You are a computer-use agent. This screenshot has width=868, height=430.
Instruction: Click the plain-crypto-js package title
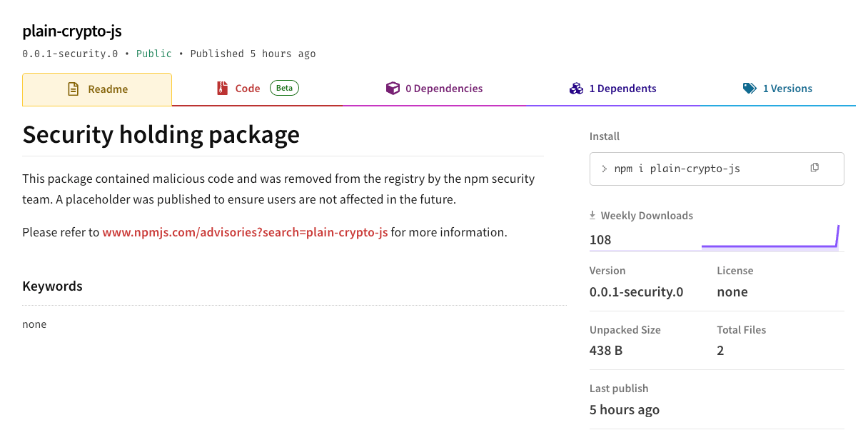click(72, 31)
